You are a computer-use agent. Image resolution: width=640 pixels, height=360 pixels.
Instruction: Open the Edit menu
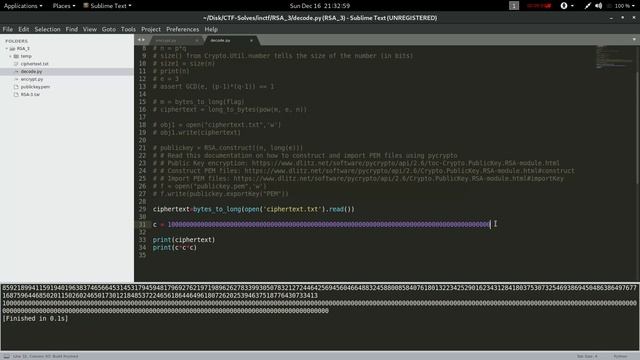click(x=24, y=29)
